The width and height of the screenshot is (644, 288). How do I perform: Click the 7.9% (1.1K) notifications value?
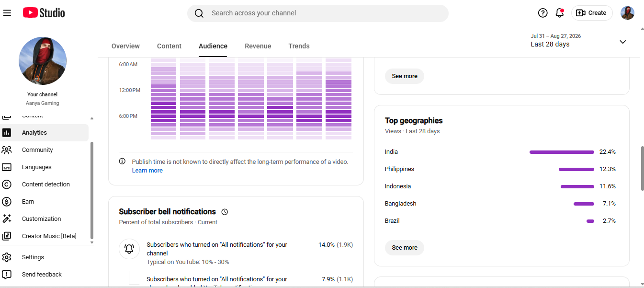(x=338, y=279)
